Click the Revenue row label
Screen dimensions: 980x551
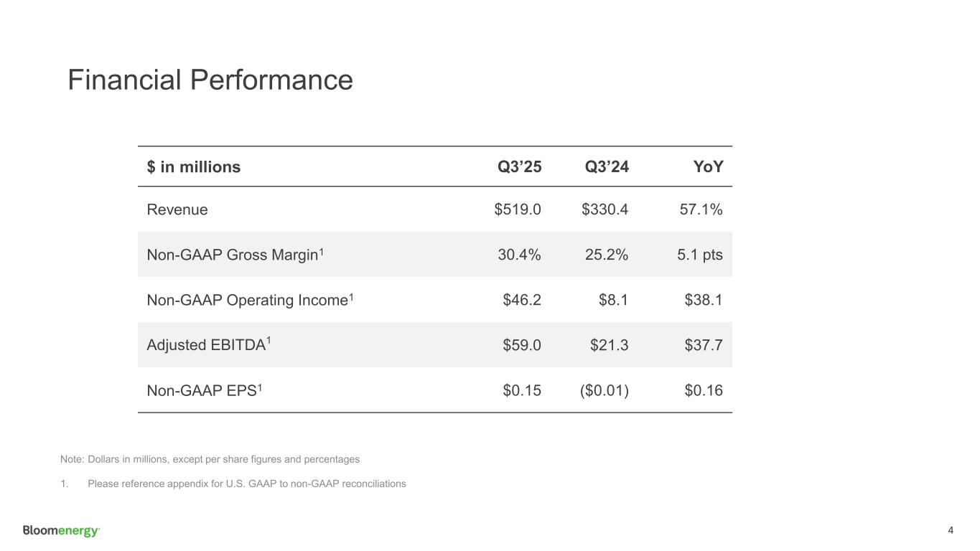[x=177, y=209]
